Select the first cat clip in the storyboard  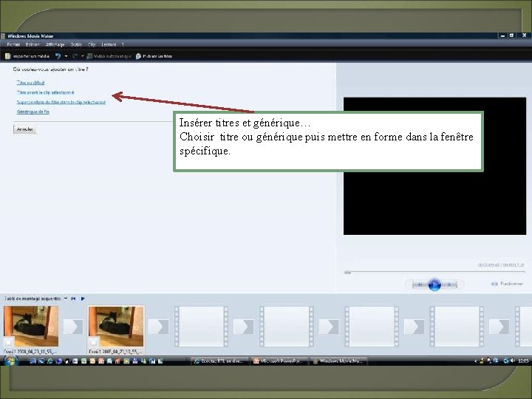pyautogui.click(x=31, y=326)
